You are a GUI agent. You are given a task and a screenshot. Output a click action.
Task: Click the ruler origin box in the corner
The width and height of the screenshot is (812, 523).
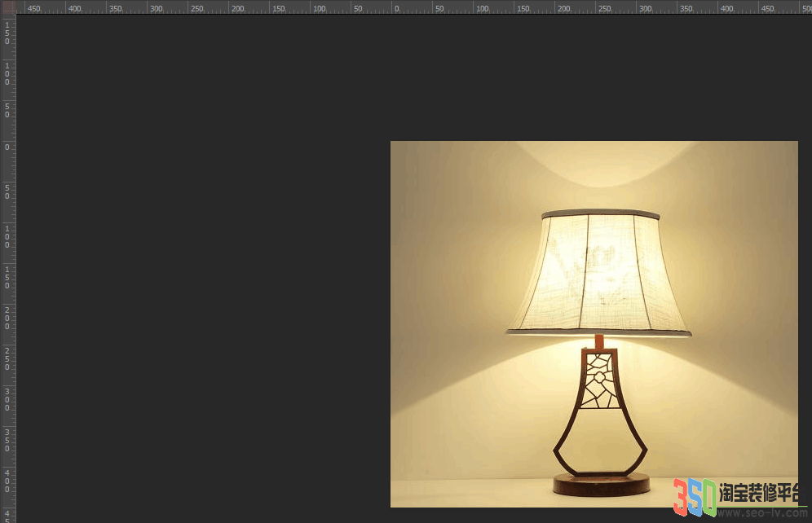point(8,7)
